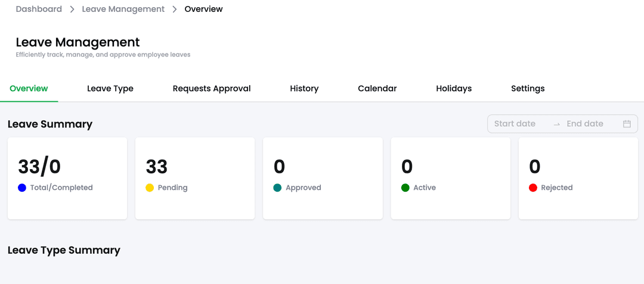Screen dimensions: 644x284
Task: Navigate to Dashboard breadcrumb link
Action: click(x=39, y=9)
